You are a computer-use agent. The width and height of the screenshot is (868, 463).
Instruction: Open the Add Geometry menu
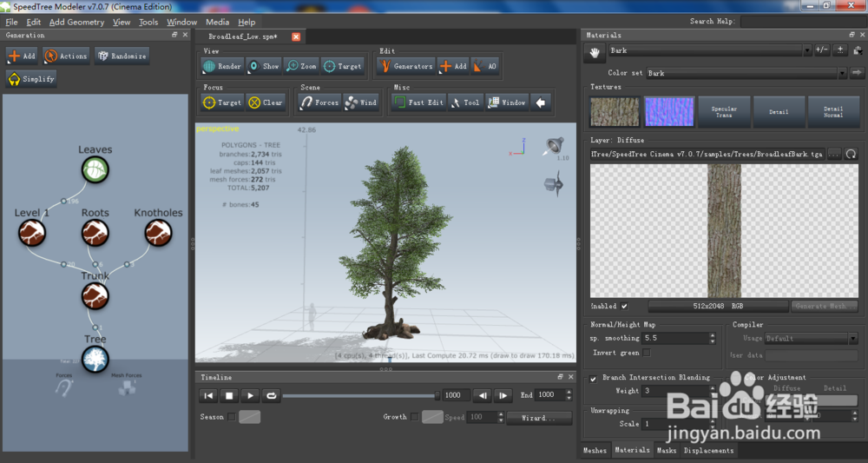(76, 23)
